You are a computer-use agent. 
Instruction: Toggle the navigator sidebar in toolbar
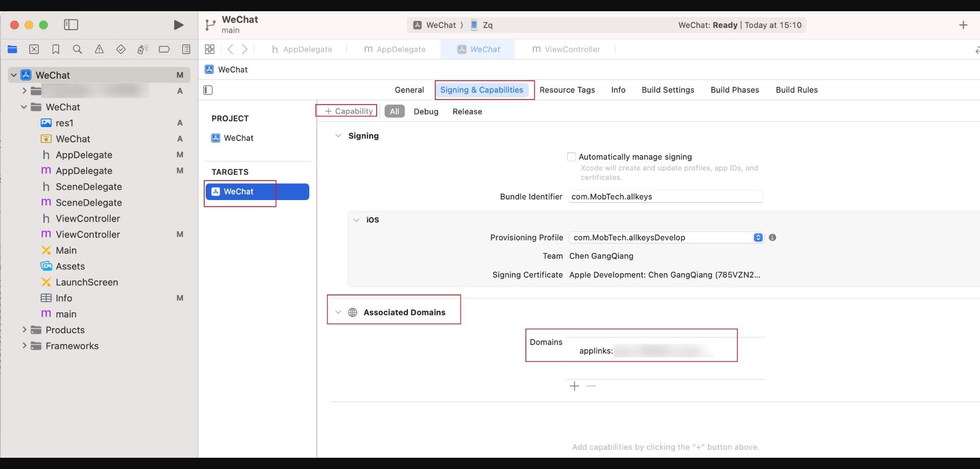click(x=71, y=25)
